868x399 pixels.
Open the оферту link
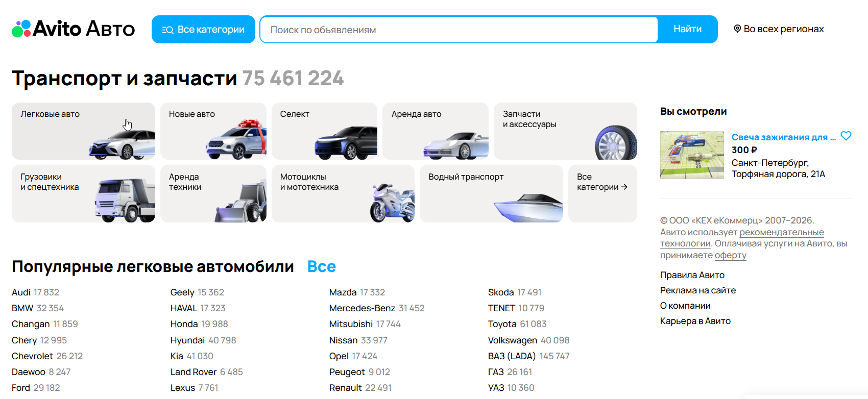731,255
